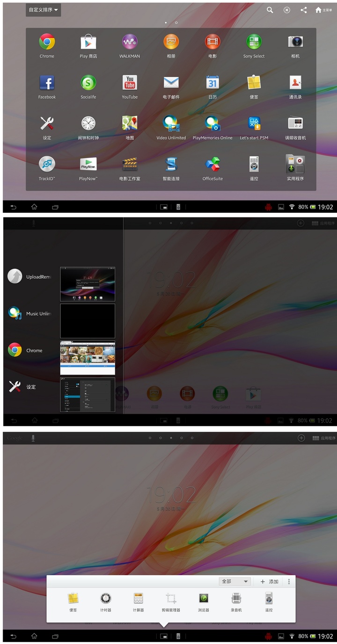Open the 调频收音机 FM radio app
The image size is (337, 644).
tap(295, 127)
